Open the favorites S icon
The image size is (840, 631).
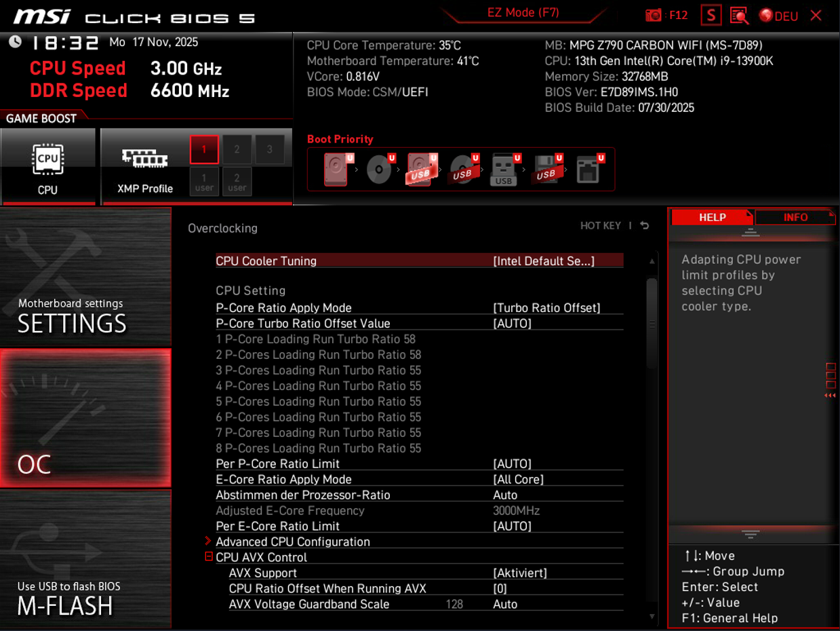[x=711, y=15]
